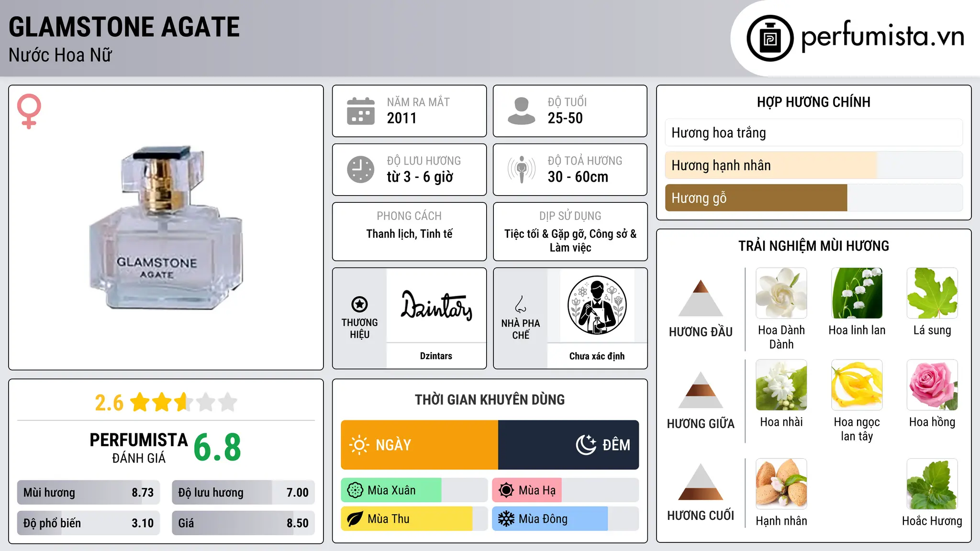The height and width of the screenshot is (551, 980).
Task: Click the Mùi hương 8.73 score bar
Action: click(x=89, y=492)
